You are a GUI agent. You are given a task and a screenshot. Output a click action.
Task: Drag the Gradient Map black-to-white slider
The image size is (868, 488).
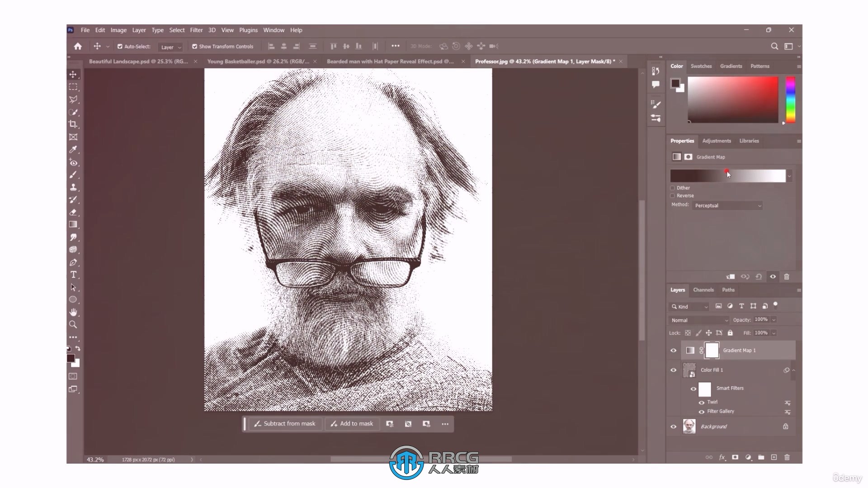click(727, 174)
